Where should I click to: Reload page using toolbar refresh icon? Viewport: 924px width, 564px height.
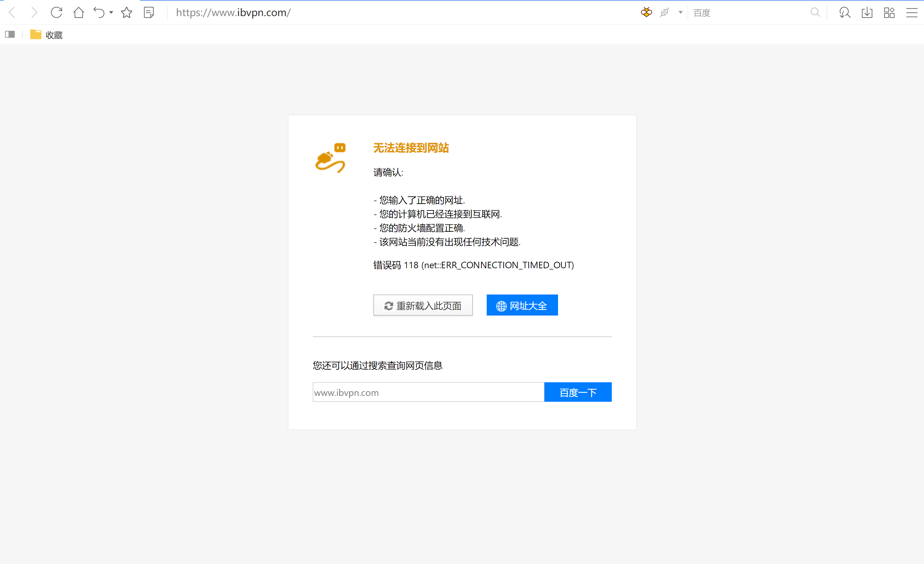coord(56,12)
